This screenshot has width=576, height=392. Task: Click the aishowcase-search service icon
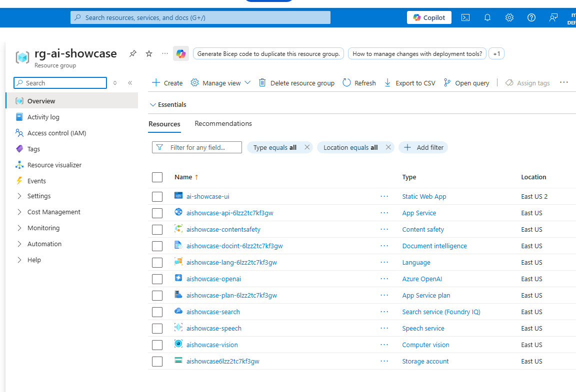(x=178, y=311)
